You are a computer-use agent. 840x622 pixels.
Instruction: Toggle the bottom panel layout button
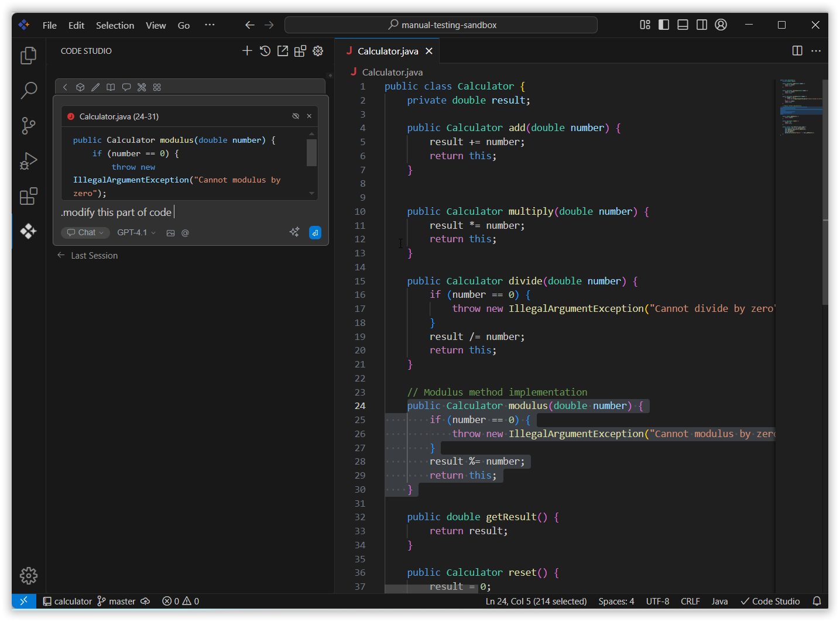[683, 25]
